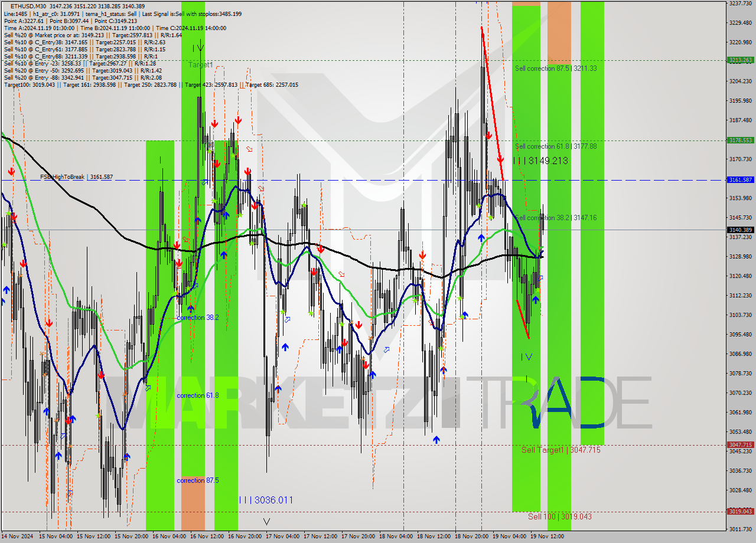Click the Sell correction 61.8 | 3177.88 label
Screen dimensions: 756x543
(x=556, y=146)
